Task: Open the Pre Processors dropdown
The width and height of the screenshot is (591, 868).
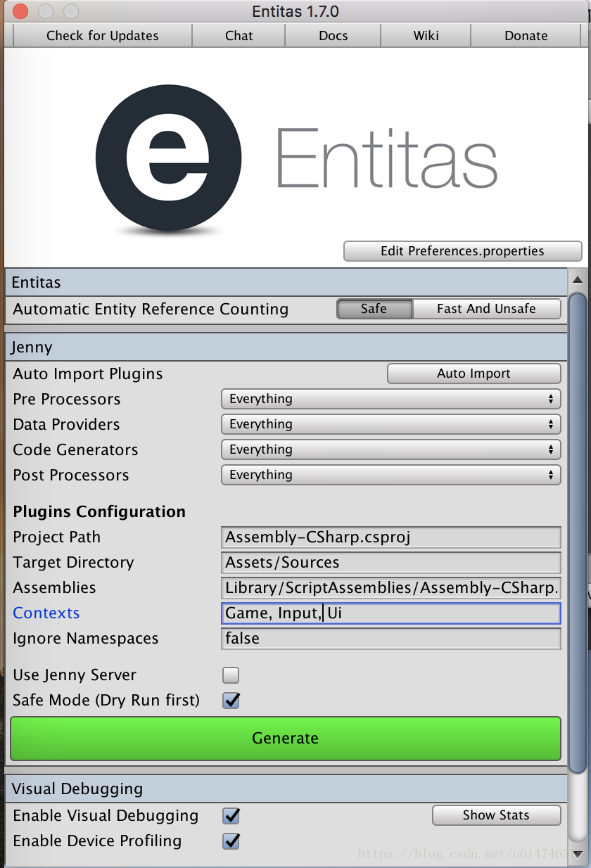Action: click(x=390, y=399)
